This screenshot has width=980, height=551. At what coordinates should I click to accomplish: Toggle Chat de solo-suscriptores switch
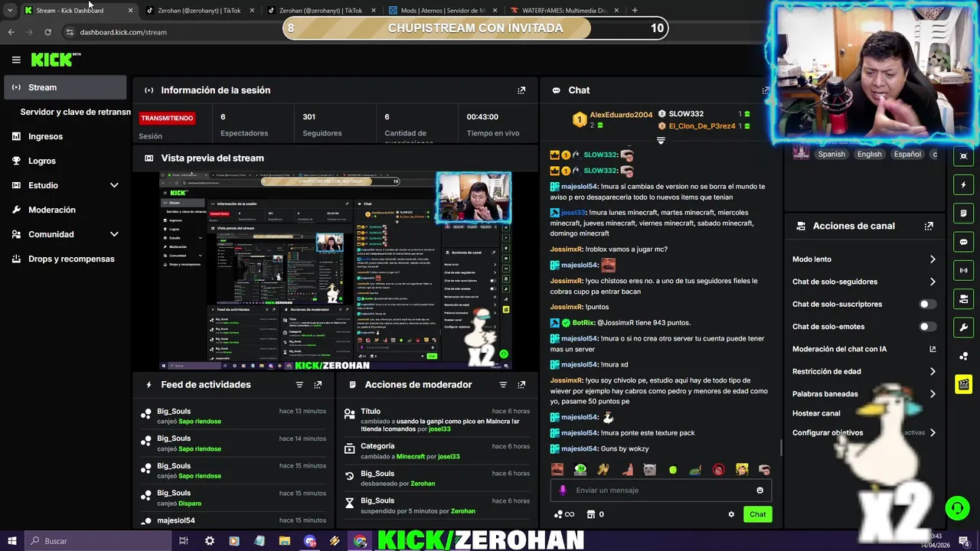[927, 304]
